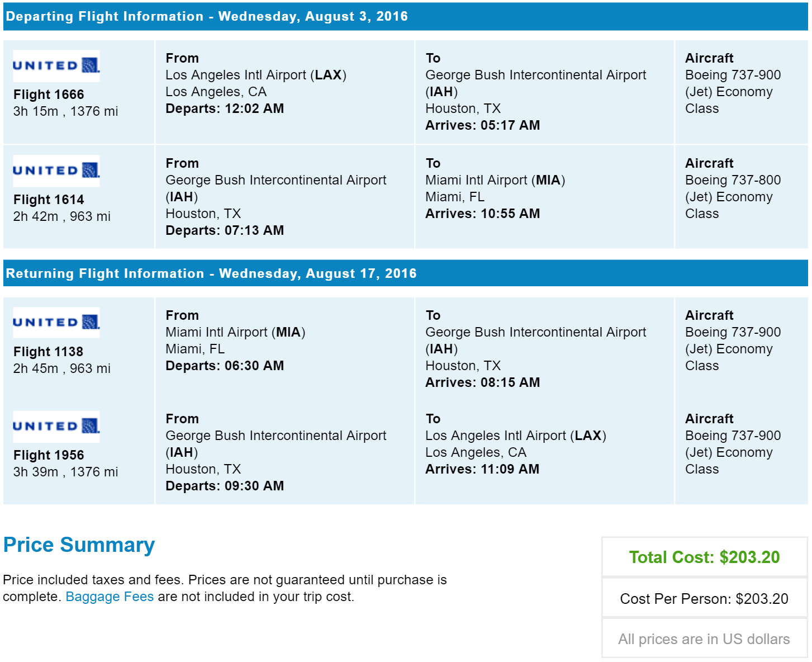
Task: Open the Baggage Fees link
Action: [110, 597]
